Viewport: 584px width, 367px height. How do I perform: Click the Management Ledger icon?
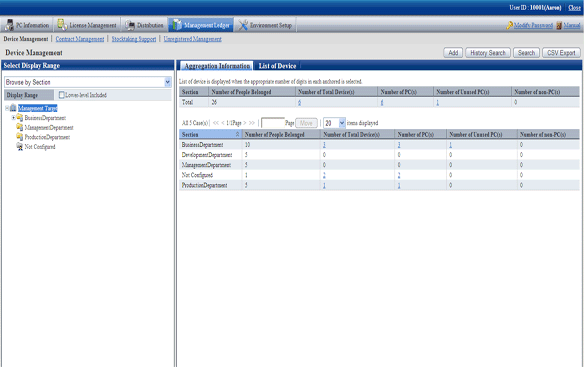(177, 25)
